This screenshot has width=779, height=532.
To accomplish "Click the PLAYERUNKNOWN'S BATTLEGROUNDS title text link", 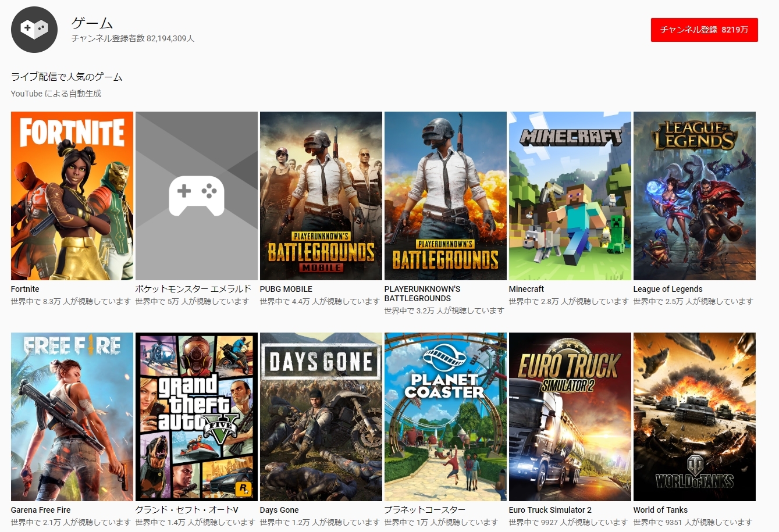I will click(x=422, y=294).
